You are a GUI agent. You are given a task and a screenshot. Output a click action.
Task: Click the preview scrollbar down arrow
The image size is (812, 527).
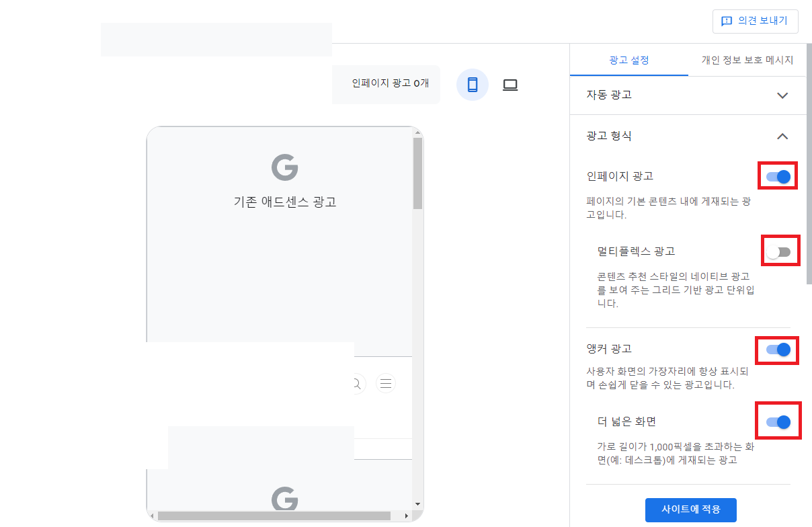click(x=417, y=504)
